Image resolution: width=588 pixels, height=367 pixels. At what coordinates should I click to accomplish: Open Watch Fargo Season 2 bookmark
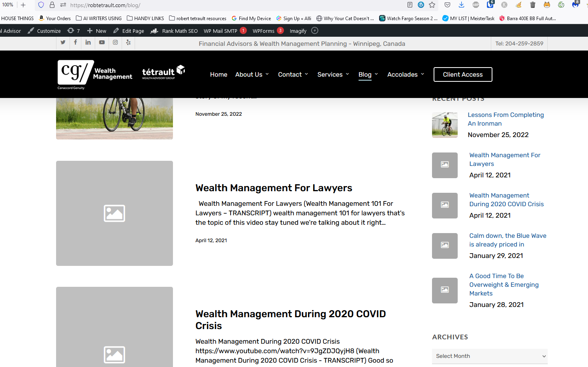click(408, 18)
